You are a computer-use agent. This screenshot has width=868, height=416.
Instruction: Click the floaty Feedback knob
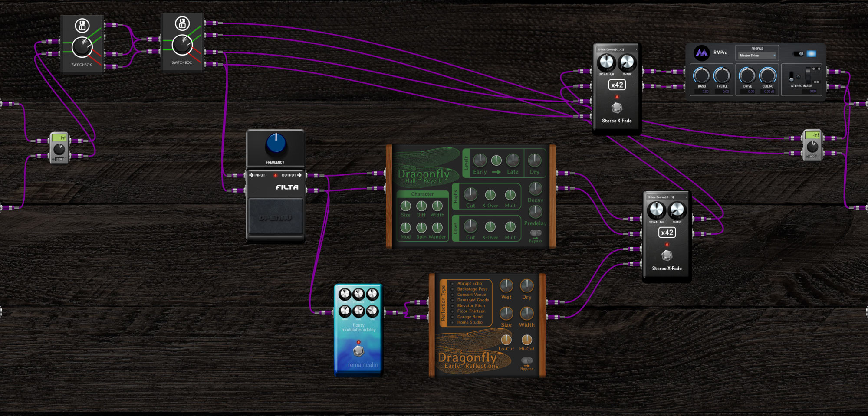[358, 294]
